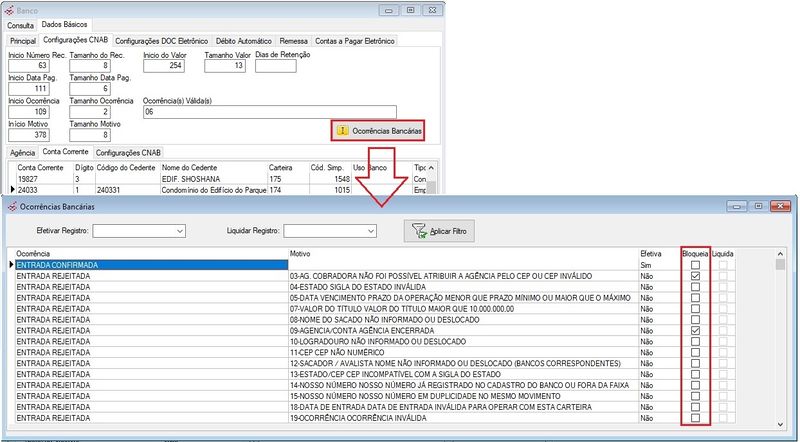Screen dimensions: 800x442
Task: Click the Motivo column header
Action: point(463,254)
